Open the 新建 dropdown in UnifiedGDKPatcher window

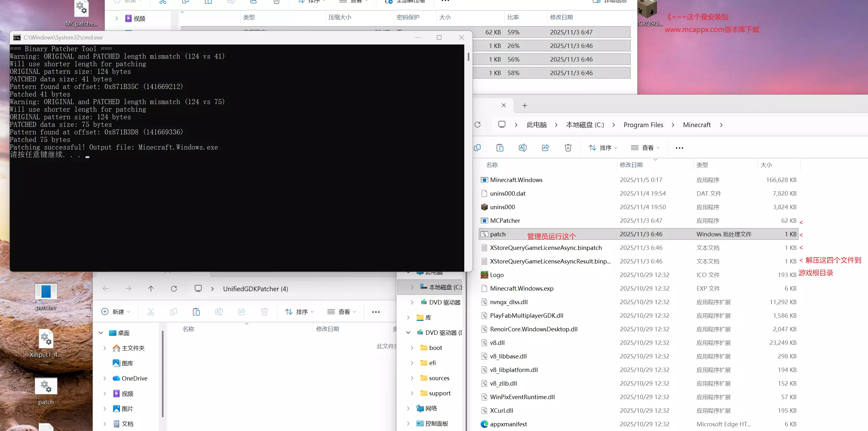click(116, 312)
